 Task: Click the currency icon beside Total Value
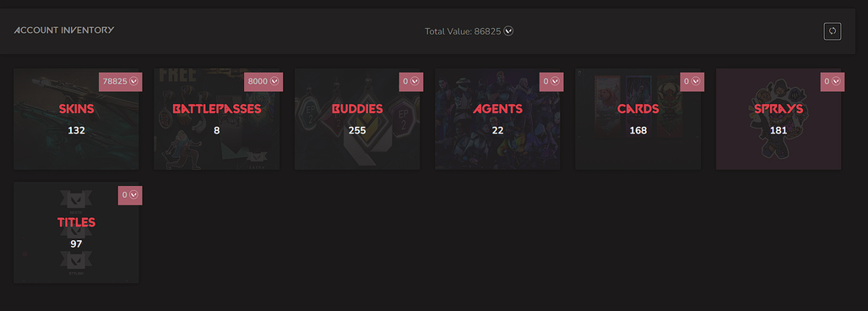(x=508, y=31)
